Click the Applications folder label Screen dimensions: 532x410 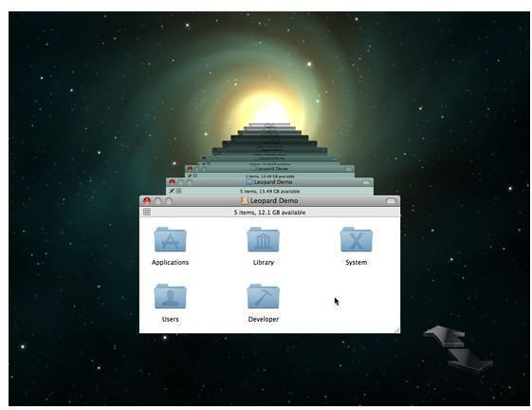coord(170,262)
